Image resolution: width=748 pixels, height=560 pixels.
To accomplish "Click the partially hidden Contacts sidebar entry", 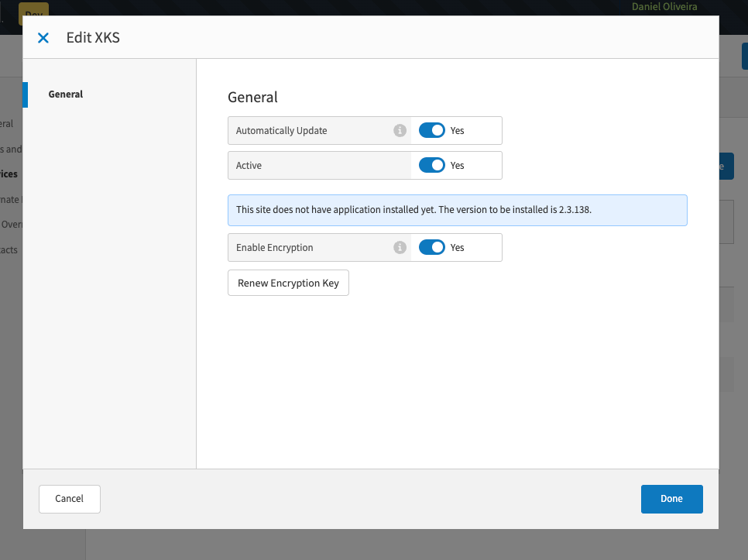I will pos(9,249).
